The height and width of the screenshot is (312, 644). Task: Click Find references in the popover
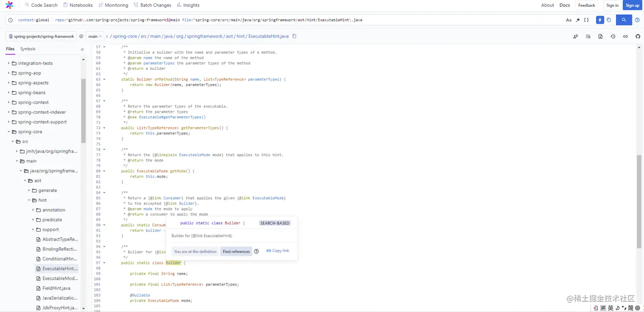[236, 252]
